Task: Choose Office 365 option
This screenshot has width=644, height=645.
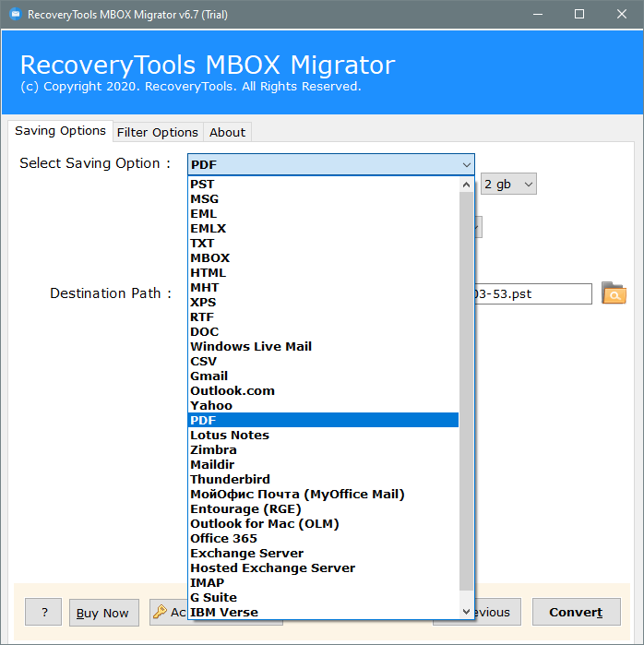Action: [324, 539]
